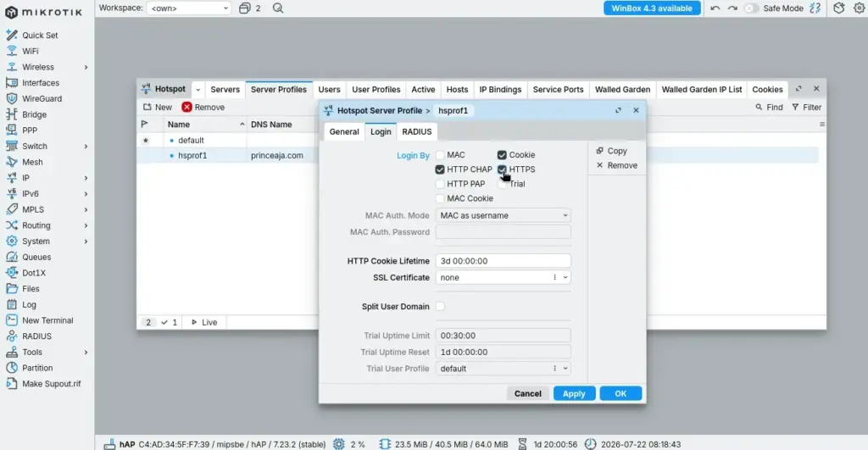868x450 pixels.
Task: Click the Cancel button
Action: coord(527,393)
